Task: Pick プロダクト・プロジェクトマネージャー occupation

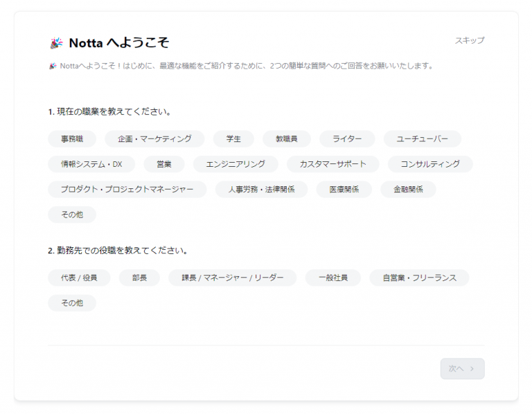Action: (127, 190)
